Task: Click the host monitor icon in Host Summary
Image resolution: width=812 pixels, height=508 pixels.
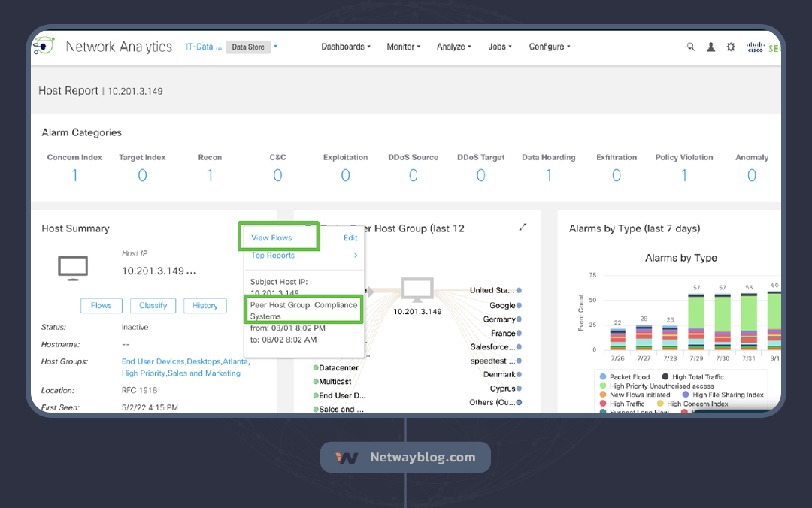Action: point(73,268)
